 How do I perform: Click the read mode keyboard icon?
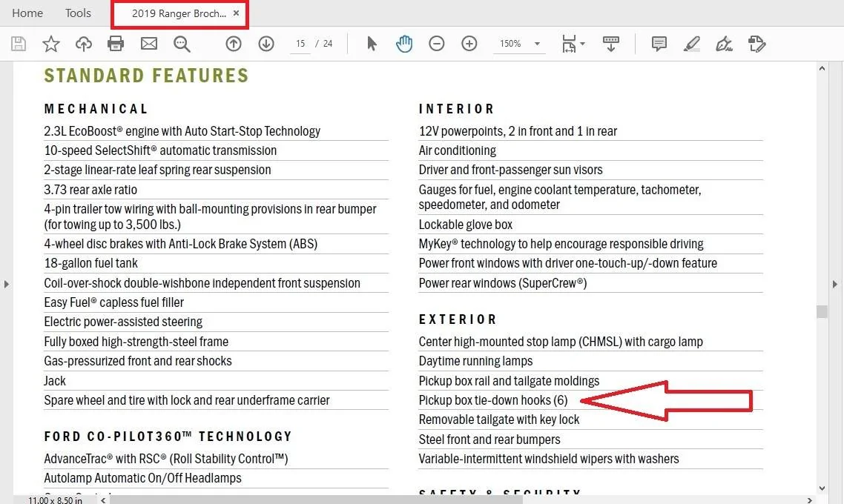pyautogui.click(x=611, y=44)
